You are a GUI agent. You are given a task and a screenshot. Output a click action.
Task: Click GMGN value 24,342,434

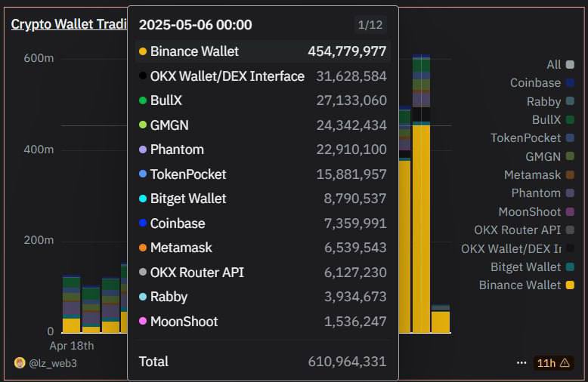click(351, 125)
